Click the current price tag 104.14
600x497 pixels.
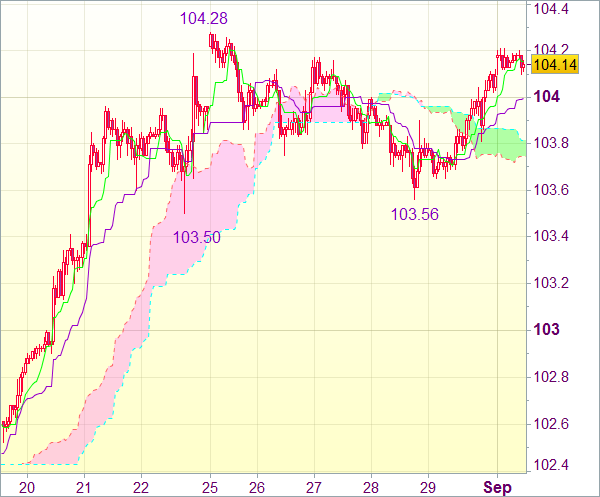tap(555, 65)
